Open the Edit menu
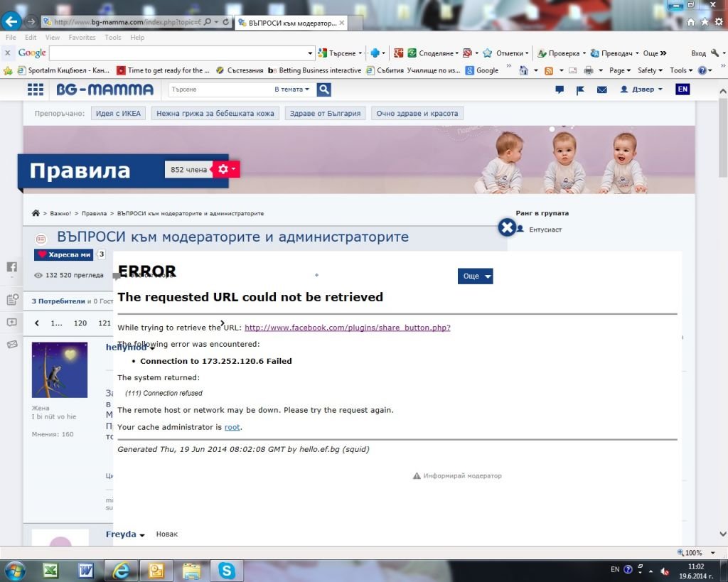 tap(31, 37)
